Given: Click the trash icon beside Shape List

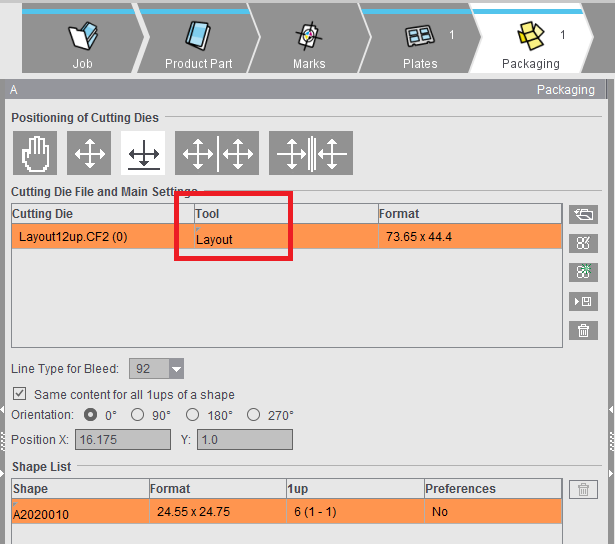Looking at the screenshot, I should (x=583, y=489).
